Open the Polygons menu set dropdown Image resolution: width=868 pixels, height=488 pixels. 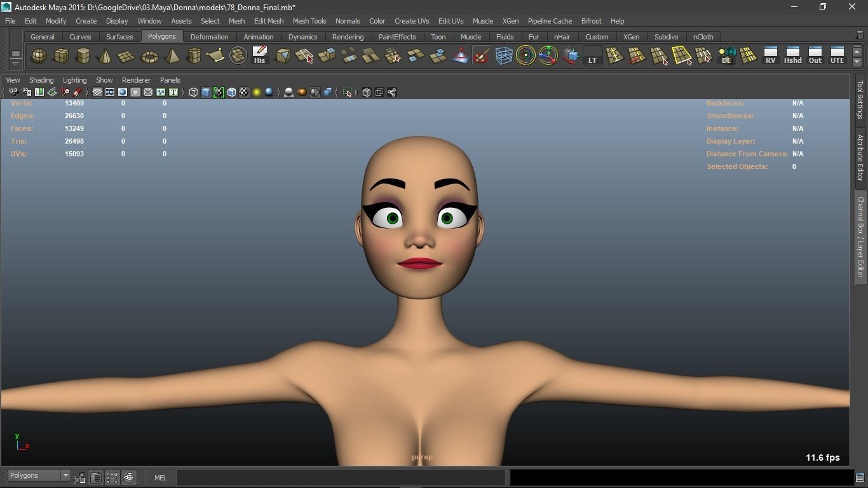click(x=38, y=475)
